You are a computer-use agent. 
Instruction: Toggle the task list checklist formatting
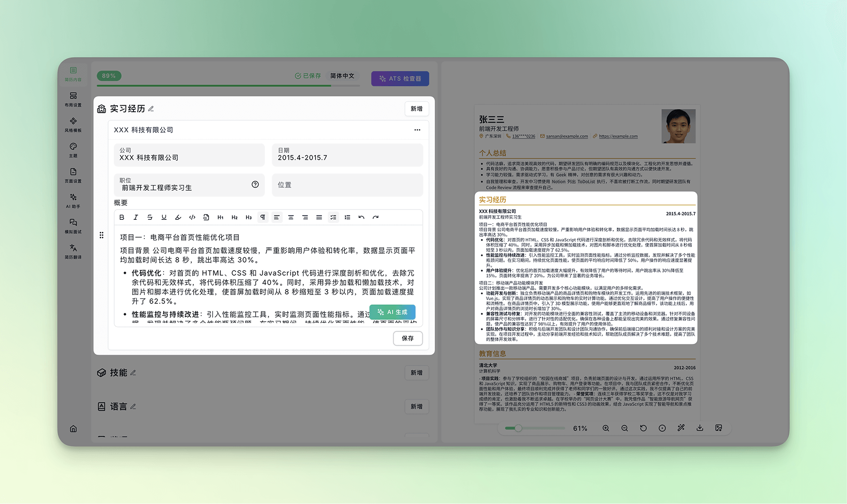pos(333,217)
